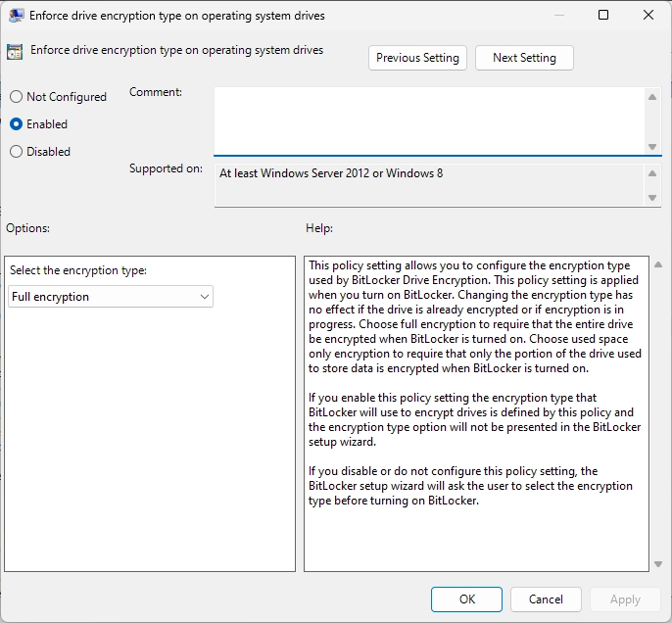672x623 pixels.
Task: Click Supported on scroll up arrow
Action: click(x=652, y=173)
